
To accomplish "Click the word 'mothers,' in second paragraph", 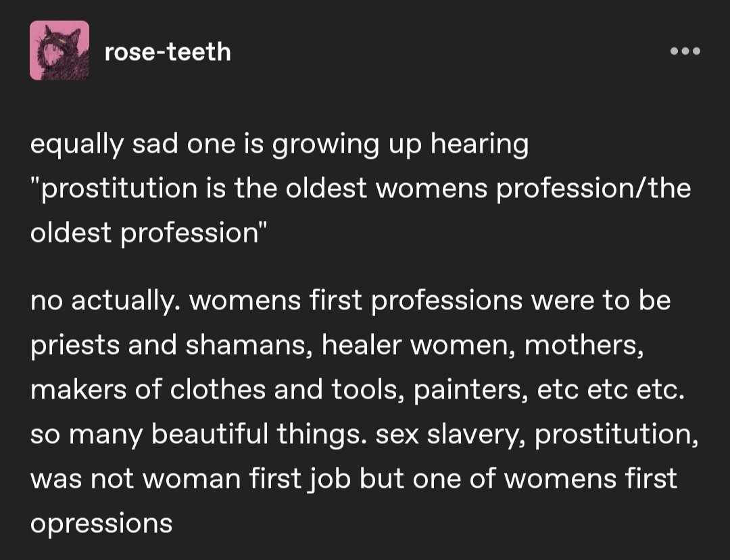I will click(584, 346).
